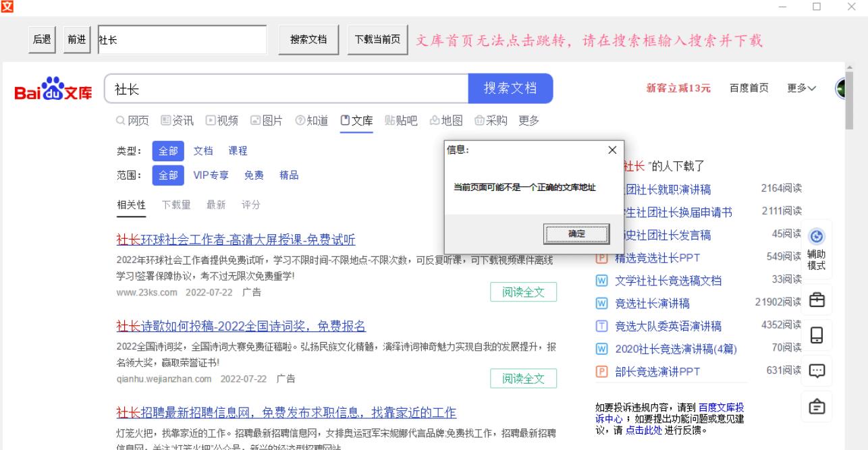
Task: Focus the top toolbar search text box
Action: pyautogui.click(x=182, y=40)
